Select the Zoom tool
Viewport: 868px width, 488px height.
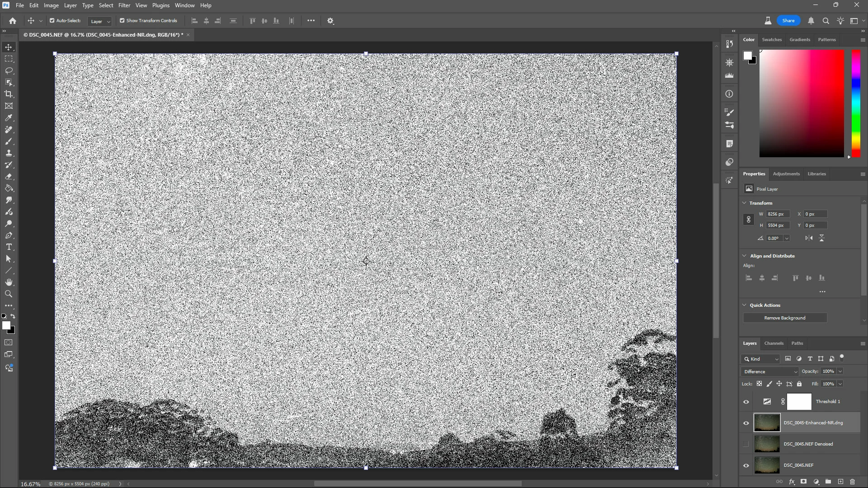click(9, 294)
